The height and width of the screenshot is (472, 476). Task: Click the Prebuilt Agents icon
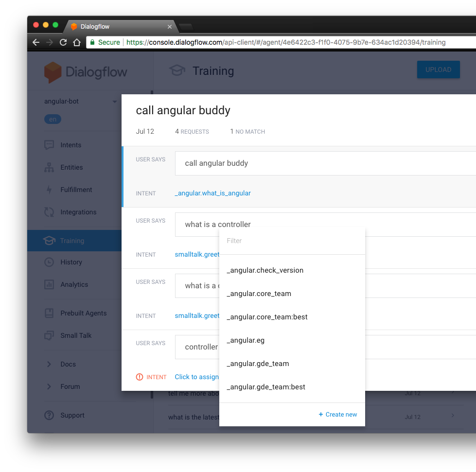[x=49, y=313]
